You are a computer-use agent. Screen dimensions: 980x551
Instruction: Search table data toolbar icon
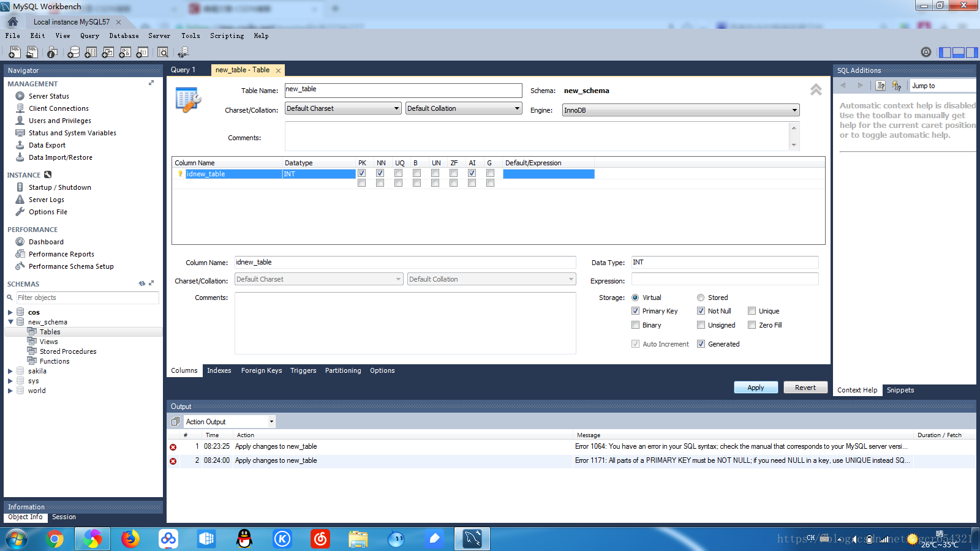[163, 53]
